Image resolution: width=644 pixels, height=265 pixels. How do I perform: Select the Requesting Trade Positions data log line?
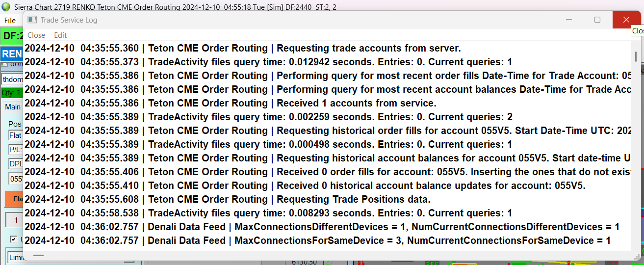pyautogui.click(x=327, y=199)
